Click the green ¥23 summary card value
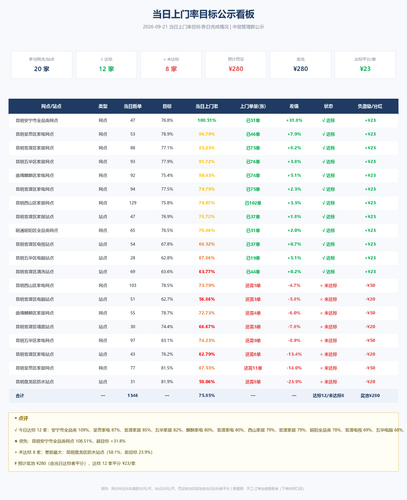Image resolution: width=407 pixels, height=500 pixels. 365,69
